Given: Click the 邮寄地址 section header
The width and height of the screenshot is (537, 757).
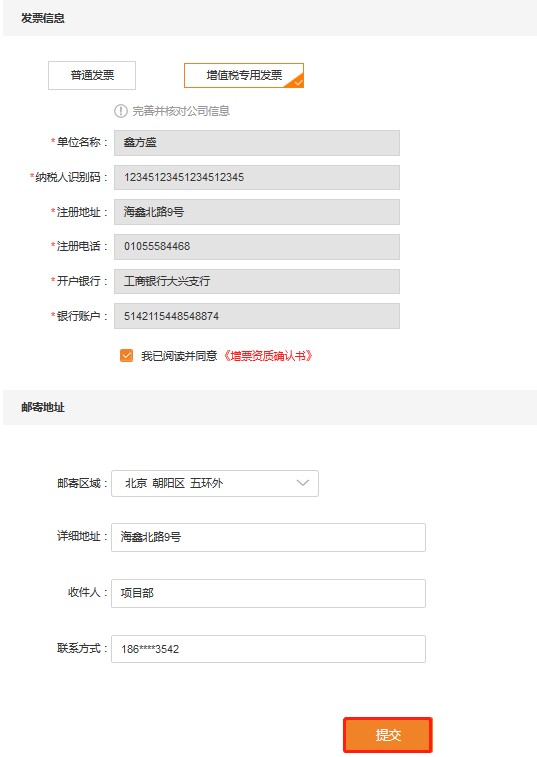Looking at the screenshot, I should (42, 407).
